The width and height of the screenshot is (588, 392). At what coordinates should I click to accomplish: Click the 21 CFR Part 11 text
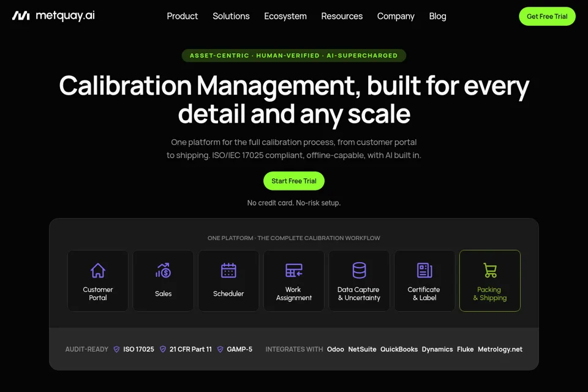(x=190, y=349)
